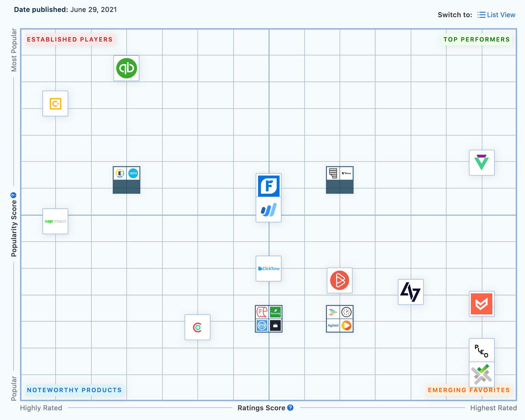The image size is (525, 420).
Task: Open the Agiled logo
Action: [x=333, y=326]
